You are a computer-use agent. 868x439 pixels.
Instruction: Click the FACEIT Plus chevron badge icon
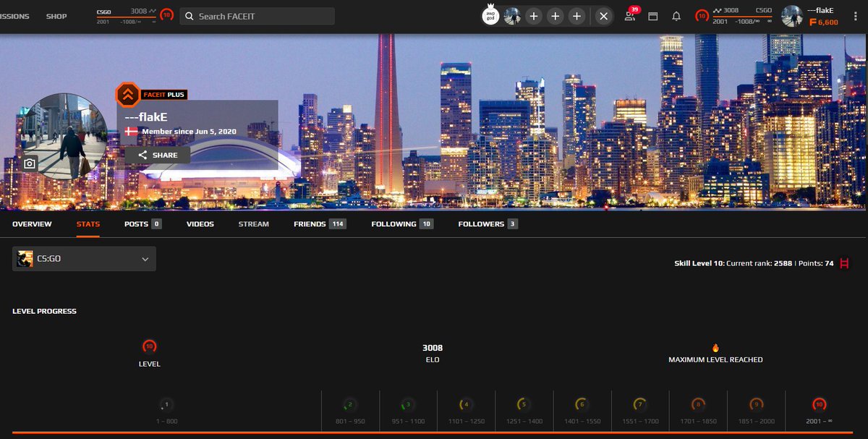coord(128,95)
